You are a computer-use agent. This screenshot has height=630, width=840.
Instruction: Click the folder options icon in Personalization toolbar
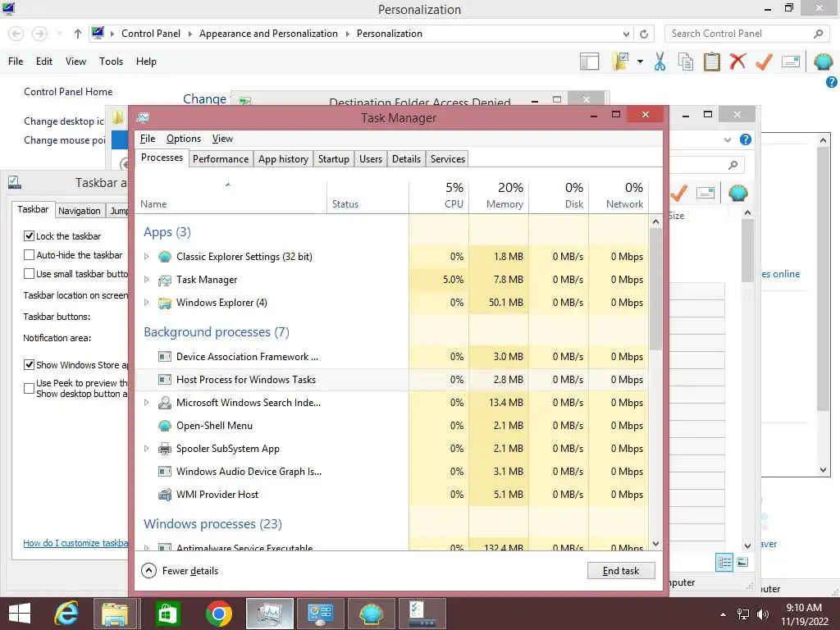[x=620, y=62]
